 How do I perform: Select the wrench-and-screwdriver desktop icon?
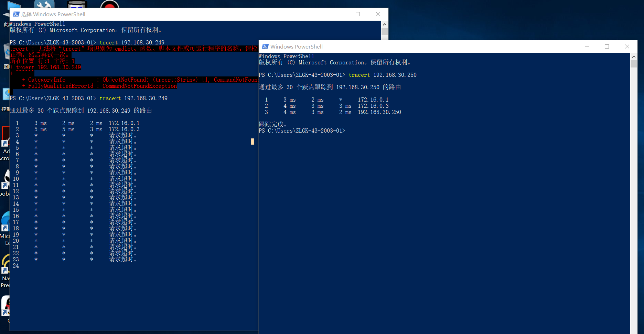[x=44, y=4]
